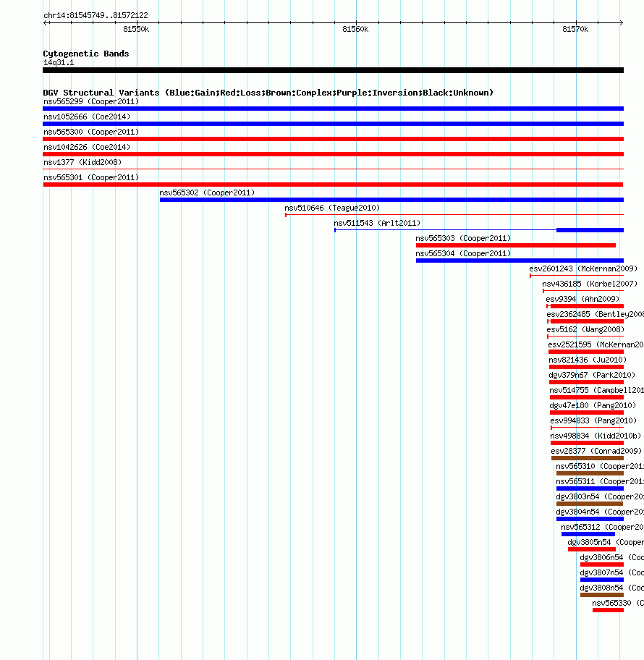Click the esv994833 (Pang2010) label
The width and height of the screenshot is (644, 660).
[593, 420]
